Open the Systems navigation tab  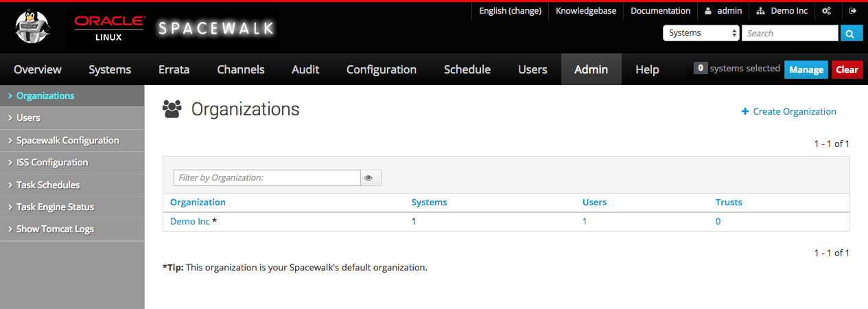[110, 69]
